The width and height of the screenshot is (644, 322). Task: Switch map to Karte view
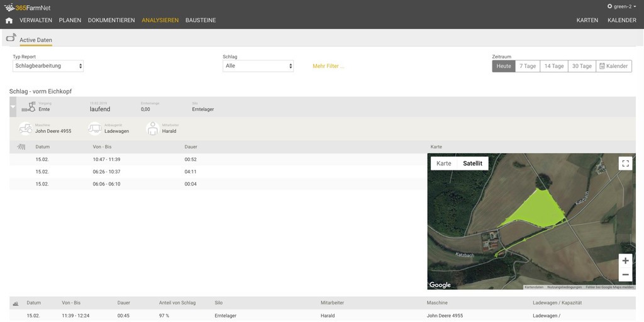coord(444,164)
